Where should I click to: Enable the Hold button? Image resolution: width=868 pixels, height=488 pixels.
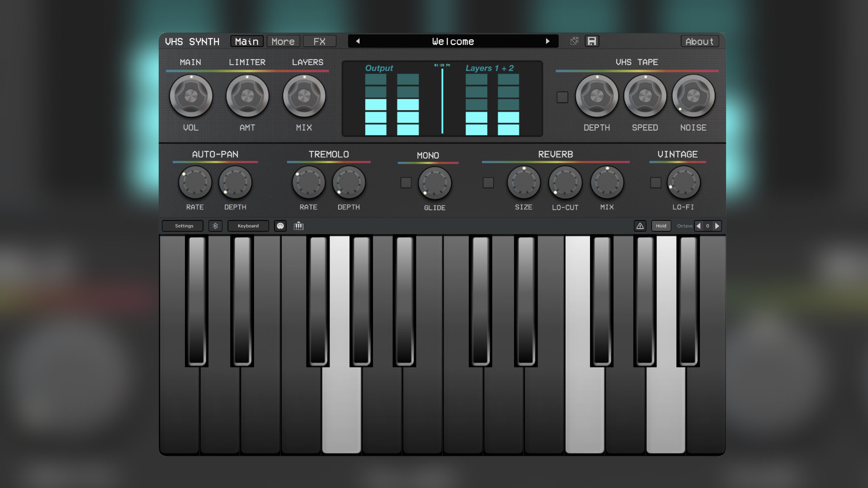661,225
